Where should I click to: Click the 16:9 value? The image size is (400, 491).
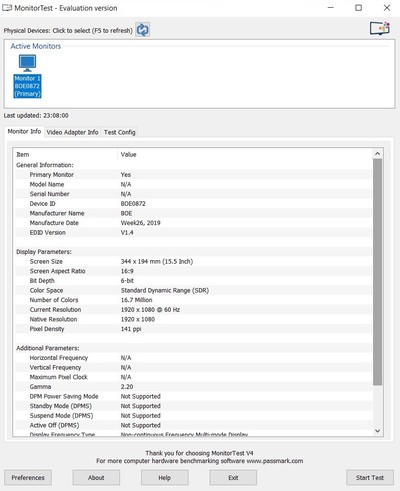pyautogui.click(x=127, y=271)
